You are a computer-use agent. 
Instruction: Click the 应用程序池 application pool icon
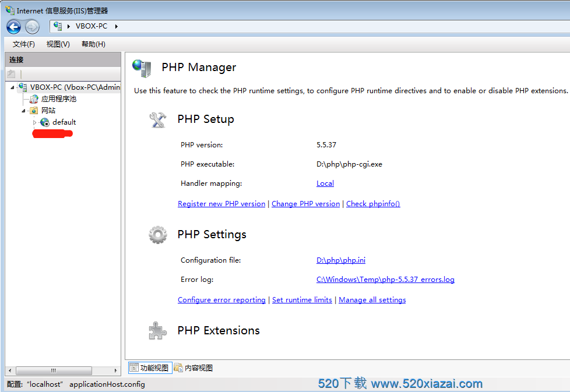coord(34,99)
